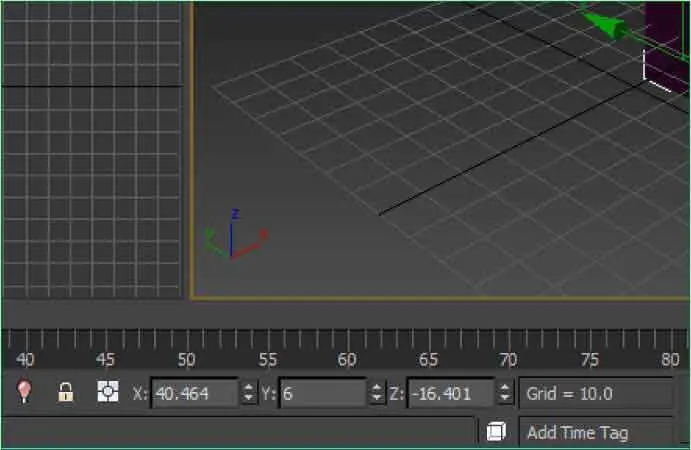Decrease X value with spinner down arrow

click(x=249, y=398)
